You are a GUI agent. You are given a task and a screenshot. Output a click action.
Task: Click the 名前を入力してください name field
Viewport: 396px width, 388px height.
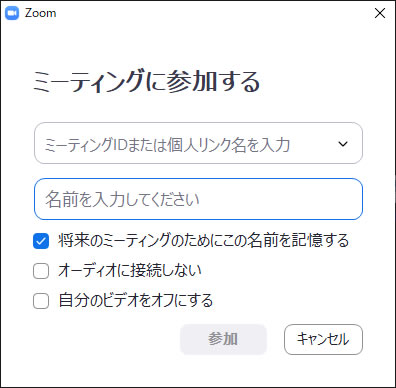[x=198, y=199]
